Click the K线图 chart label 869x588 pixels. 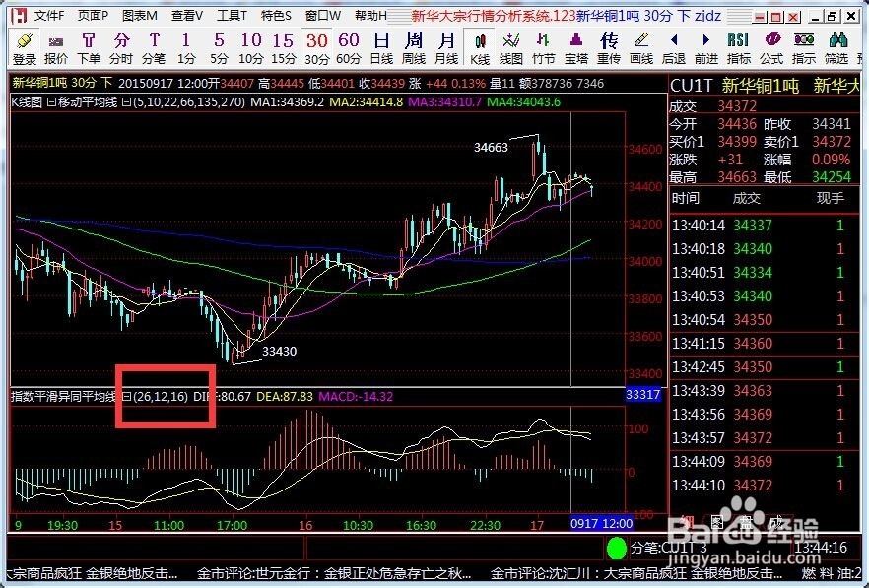[27, 102]
